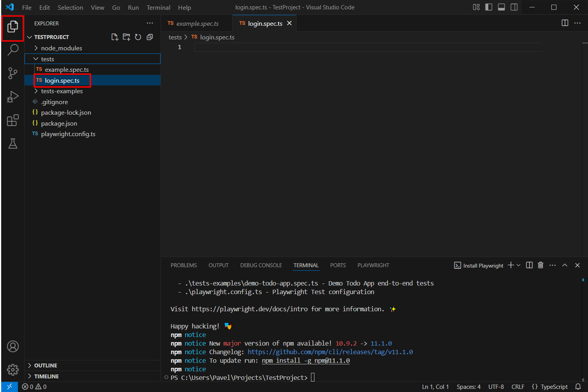The image size is (588, 392).
Task: Open the Testing view
Action: (13, 144)
